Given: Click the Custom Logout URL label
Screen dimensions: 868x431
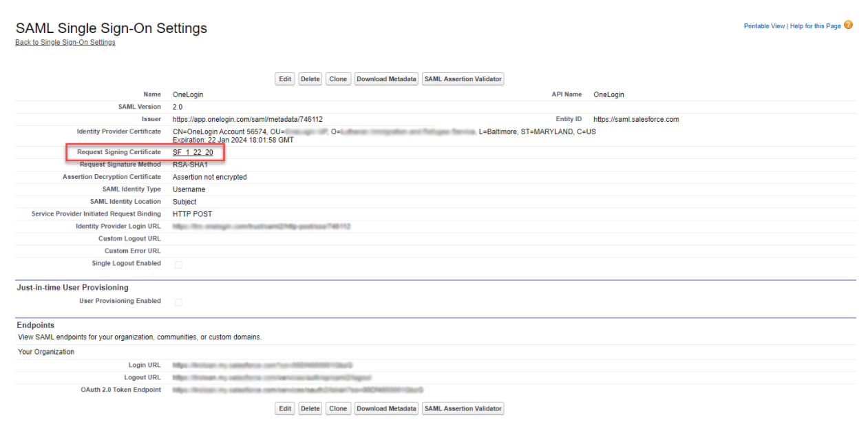Looking at the screenshot, I should [x=129, y=239].
